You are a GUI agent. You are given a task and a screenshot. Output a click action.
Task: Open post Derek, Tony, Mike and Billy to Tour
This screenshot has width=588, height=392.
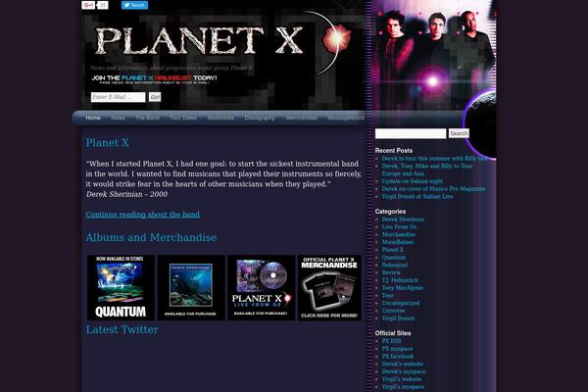[x=427, y=170]
